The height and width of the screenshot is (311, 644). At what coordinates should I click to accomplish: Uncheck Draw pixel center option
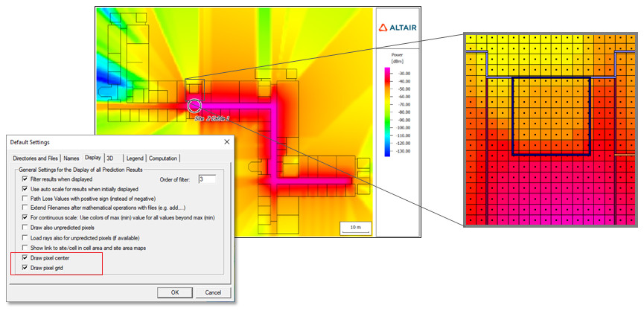(x=25, y=257)
